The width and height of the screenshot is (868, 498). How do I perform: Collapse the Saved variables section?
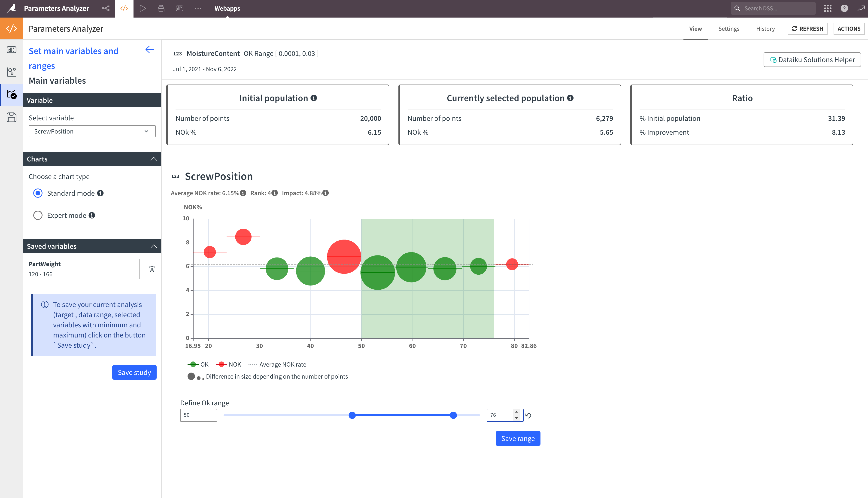pos(154,246)
